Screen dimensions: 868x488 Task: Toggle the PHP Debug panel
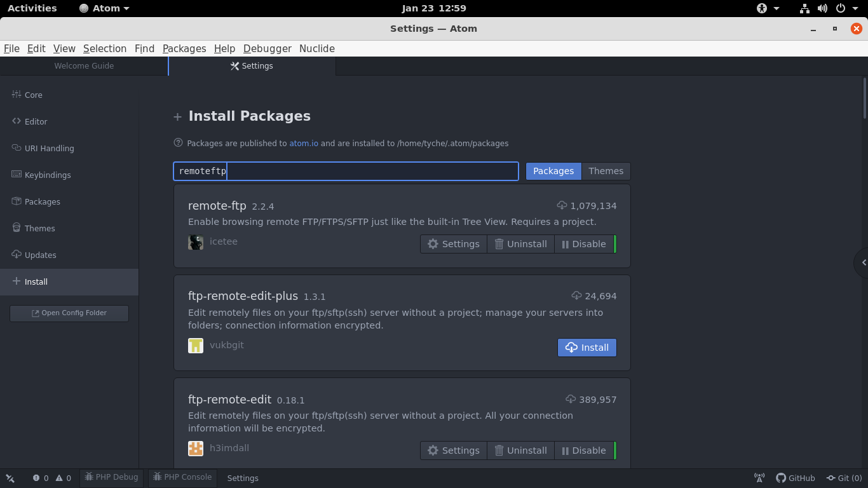pos(111,478)
